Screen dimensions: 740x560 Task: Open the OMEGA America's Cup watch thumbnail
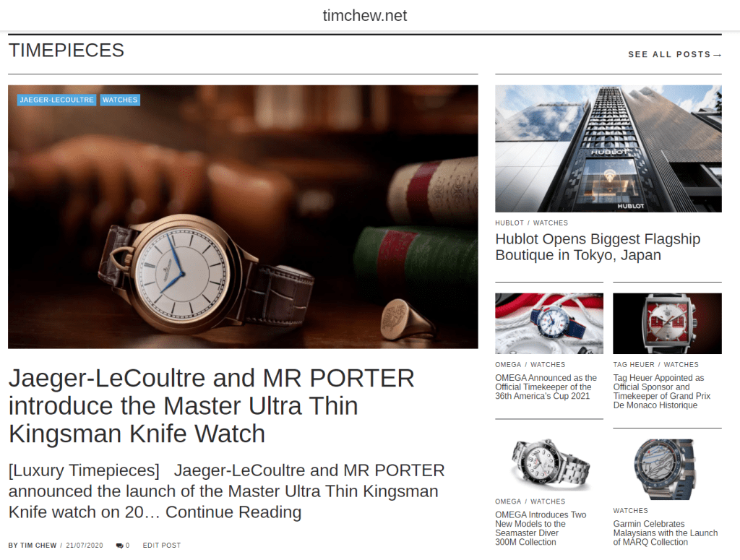tap(549, 323)
